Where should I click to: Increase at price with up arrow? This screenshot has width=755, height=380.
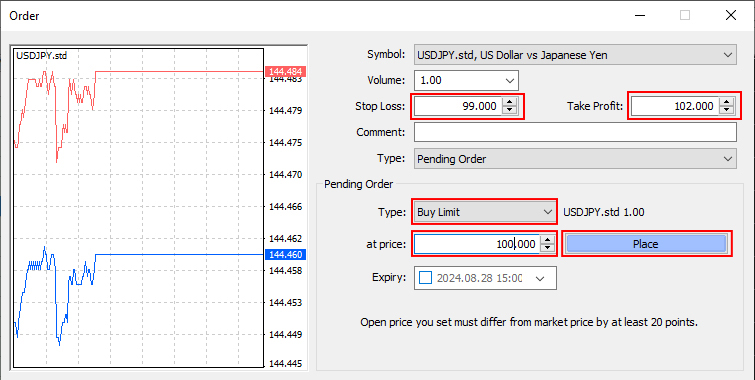pyautogui.click(x=547, y=240)
